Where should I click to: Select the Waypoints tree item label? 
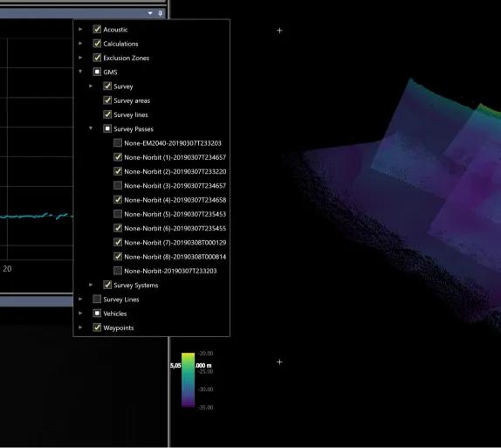[119, 327]
